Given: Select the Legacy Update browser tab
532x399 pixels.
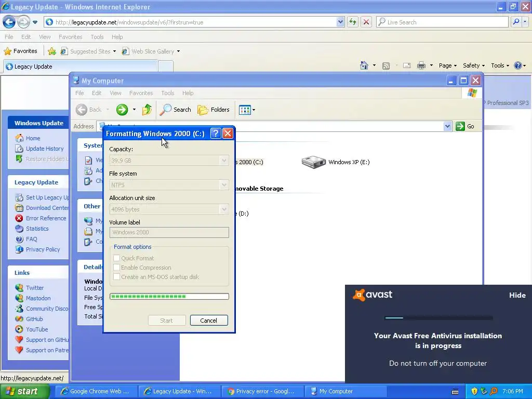Looking at the screenshot, I should pyautogui.click(x=81, y=66).
